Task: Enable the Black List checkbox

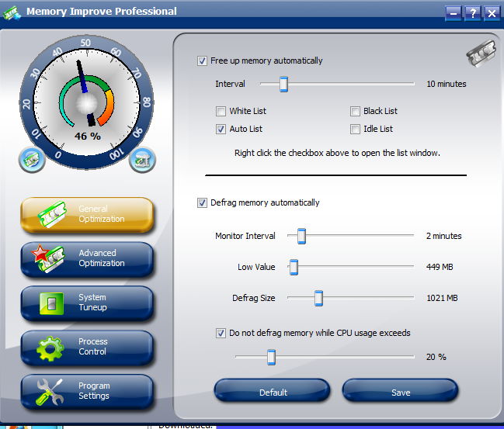Action: pyautogui.click(x=355, y=111)
